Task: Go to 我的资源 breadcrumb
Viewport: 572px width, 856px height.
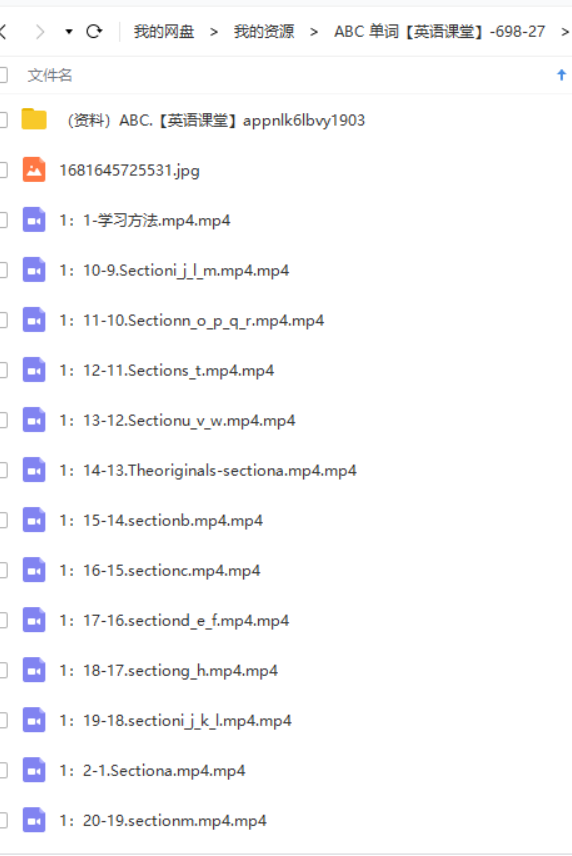Action: [264, 32]
